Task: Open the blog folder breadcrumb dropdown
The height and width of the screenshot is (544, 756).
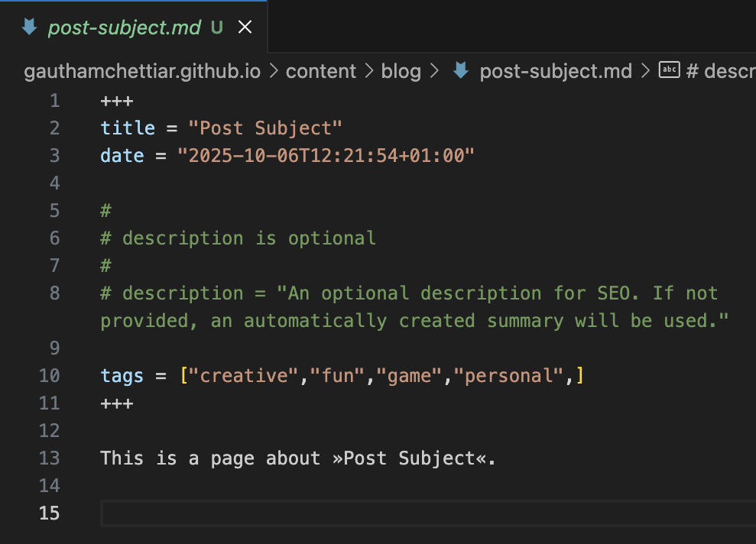Action: coord(401,70)
